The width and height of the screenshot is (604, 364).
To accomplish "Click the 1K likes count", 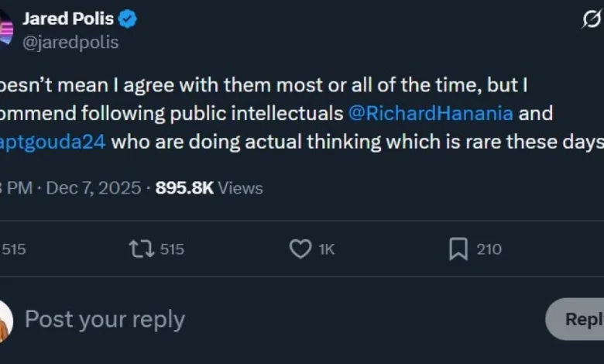I will tap(327, 249).
